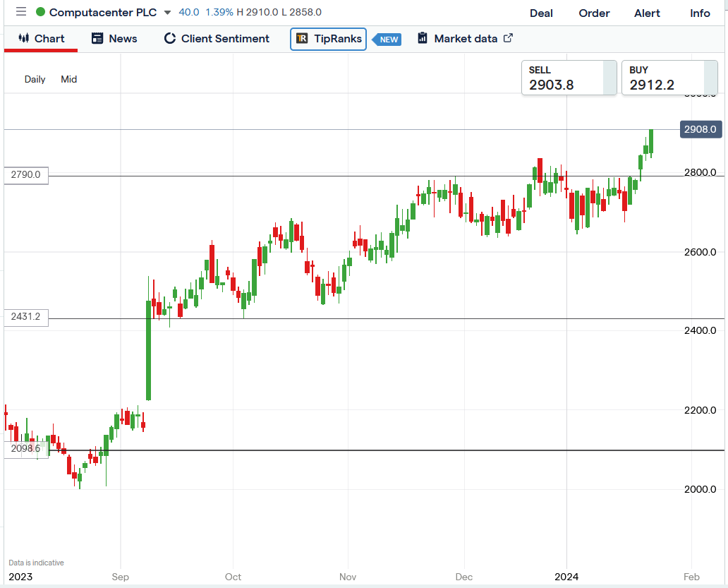728x588 pixels.
Task: Open the Market data link
Action: 466,39
